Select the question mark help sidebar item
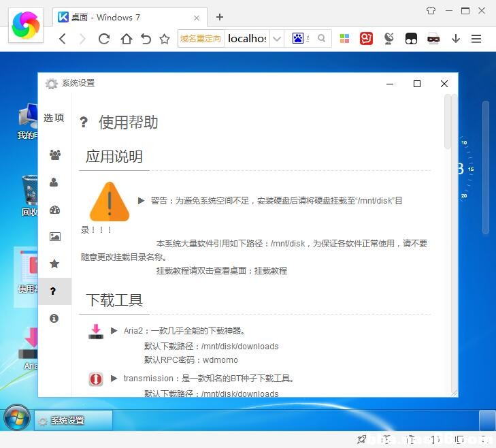 coord(54,291)
